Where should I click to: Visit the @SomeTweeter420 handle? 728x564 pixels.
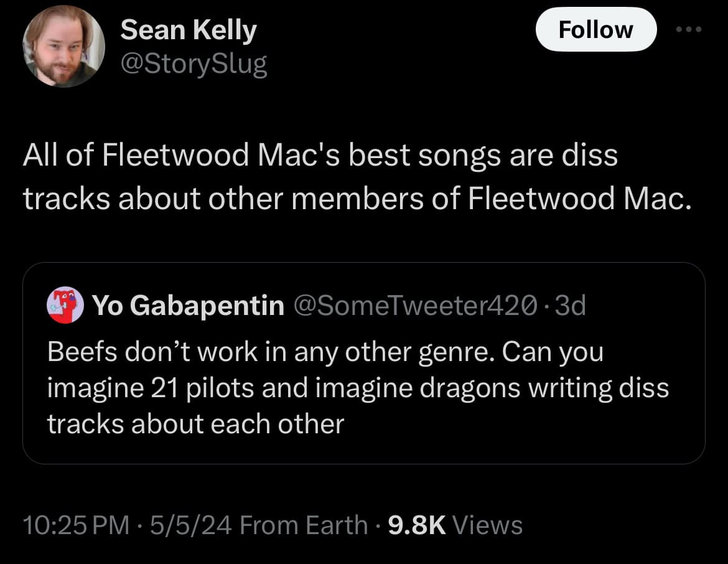pyautogui.click(x=416, y=305)
